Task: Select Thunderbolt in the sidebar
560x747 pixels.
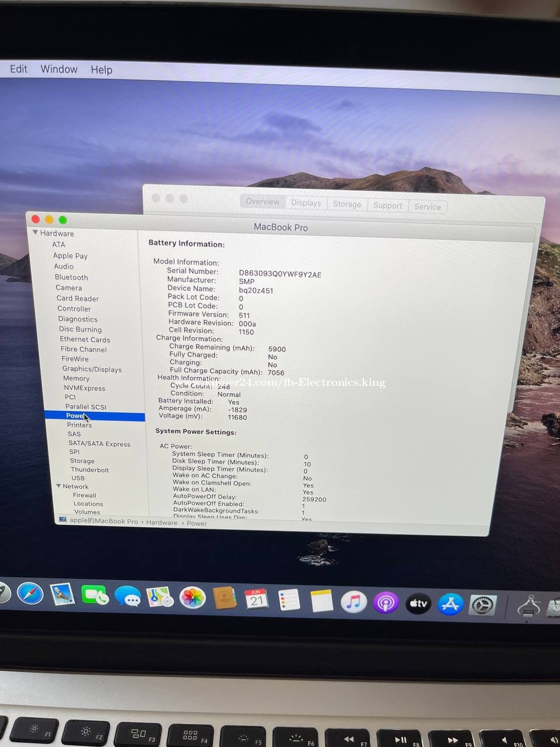Action: pos(90,470)
